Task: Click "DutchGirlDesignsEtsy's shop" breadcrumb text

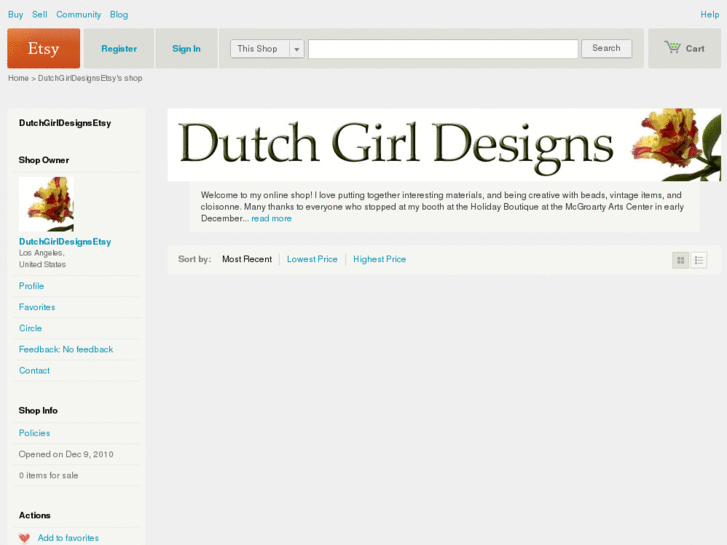Action: (x=90, y=78)
